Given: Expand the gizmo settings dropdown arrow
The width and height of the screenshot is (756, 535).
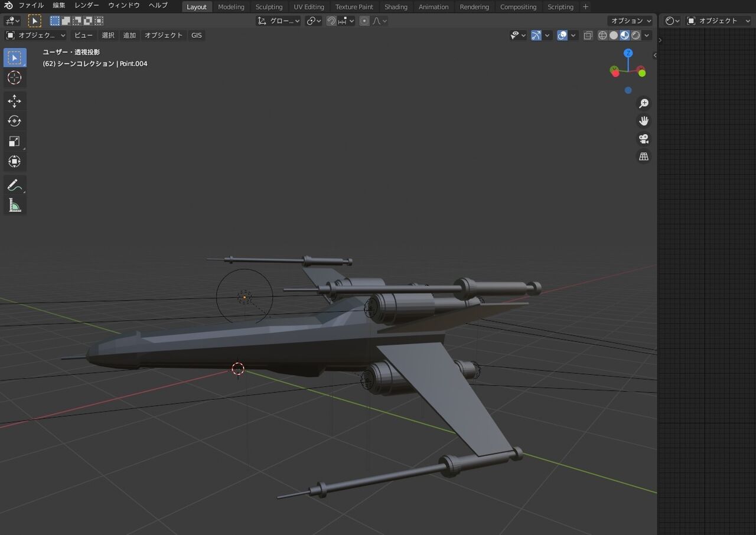Looking at the screenshot, I should click(x=547, y=35).
